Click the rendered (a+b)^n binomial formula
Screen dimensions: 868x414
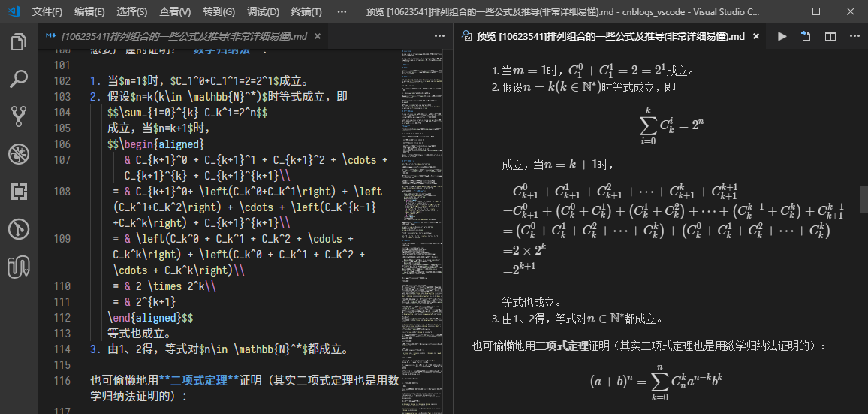(658, 382)
